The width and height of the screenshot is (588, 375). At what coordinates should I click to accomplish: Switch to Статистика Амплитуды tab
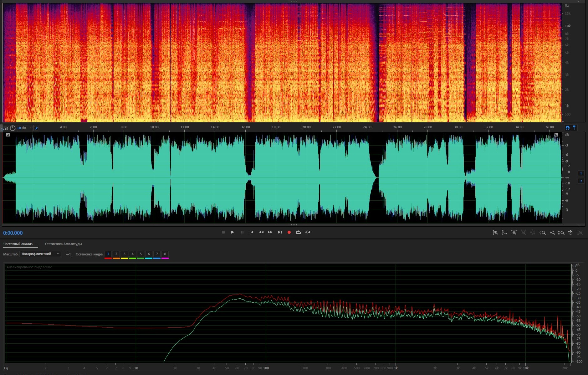click(63, 244)
